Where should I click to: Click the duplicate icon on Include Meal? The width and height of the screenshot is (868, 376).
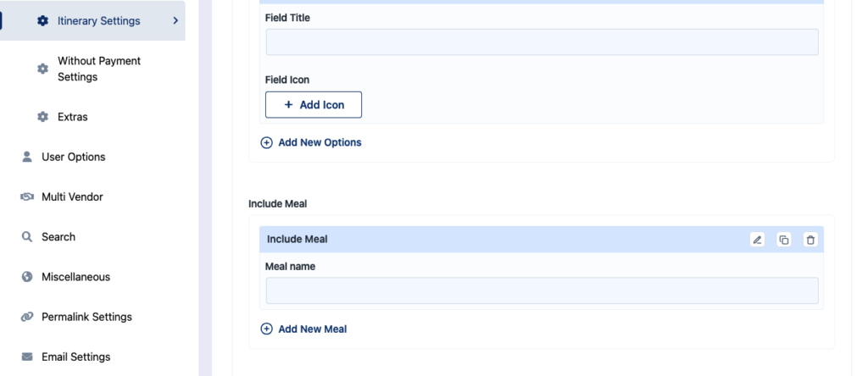(x=784, y=240)
